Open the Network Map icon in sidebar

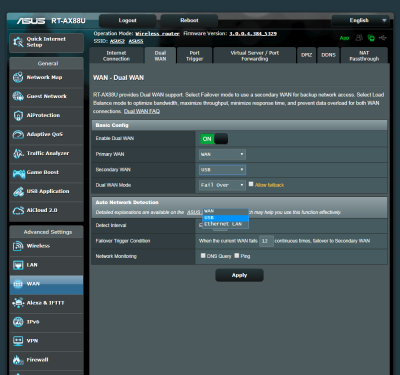click(18, 77)
